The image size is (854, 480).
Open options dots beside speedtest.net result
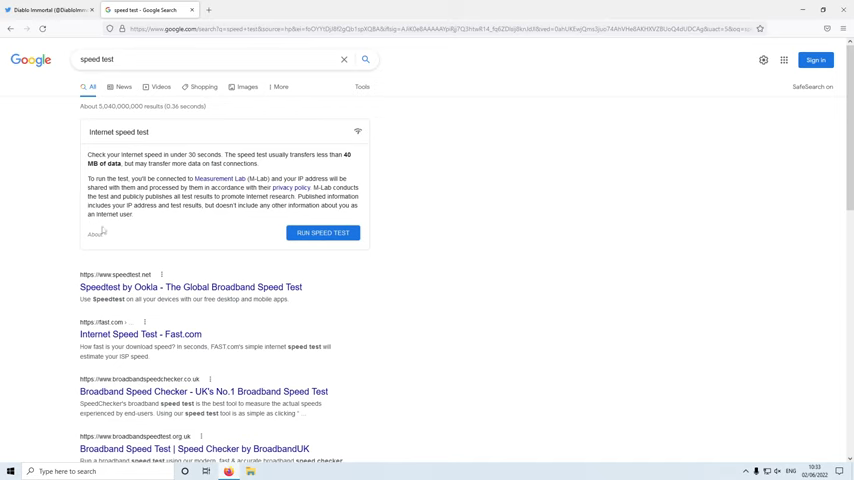click(162, 275)
